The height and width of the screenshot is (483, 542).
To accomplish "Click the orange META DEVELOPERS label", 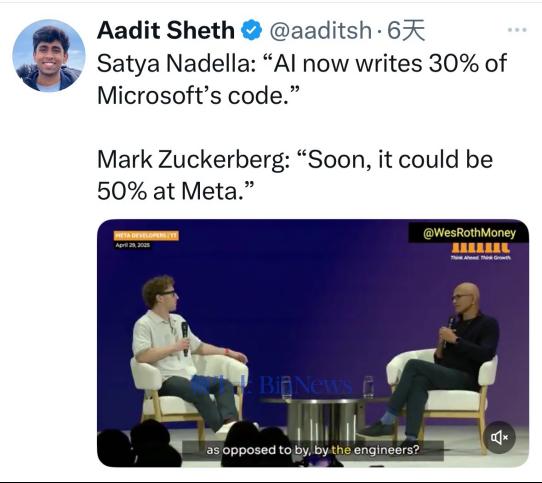I will coord(146,236).
